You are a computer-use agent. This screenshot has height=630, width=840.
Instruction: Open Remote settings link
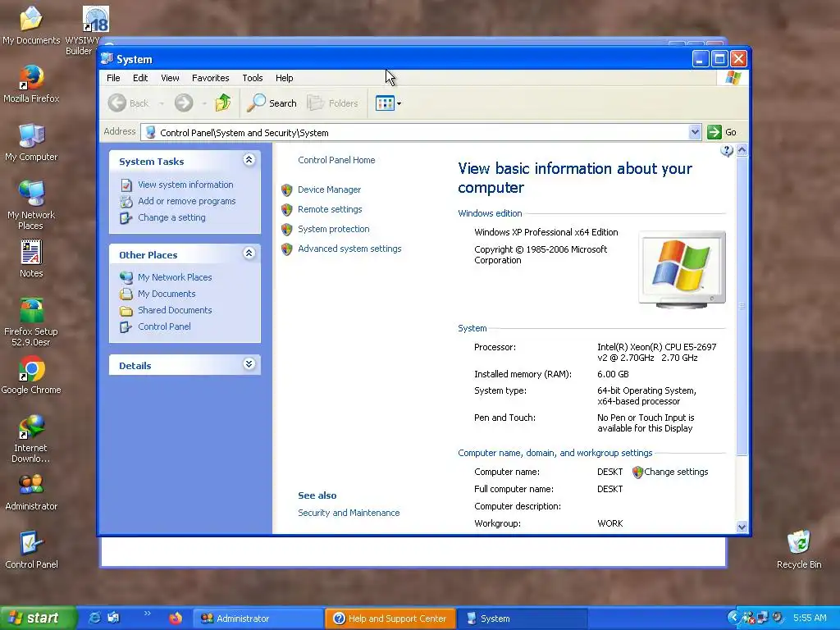pyautogui.click(x=330, y=209)
